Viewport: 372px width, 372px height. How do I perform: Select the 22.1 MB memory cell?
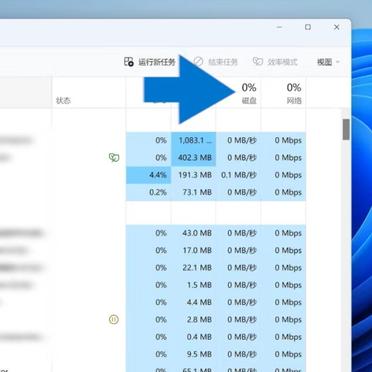193,268
